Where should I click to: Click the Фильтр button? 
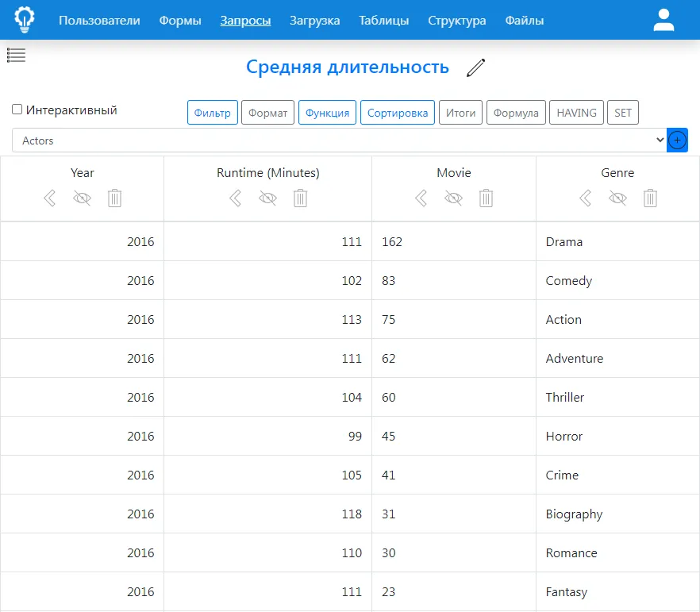click(213, 113)
